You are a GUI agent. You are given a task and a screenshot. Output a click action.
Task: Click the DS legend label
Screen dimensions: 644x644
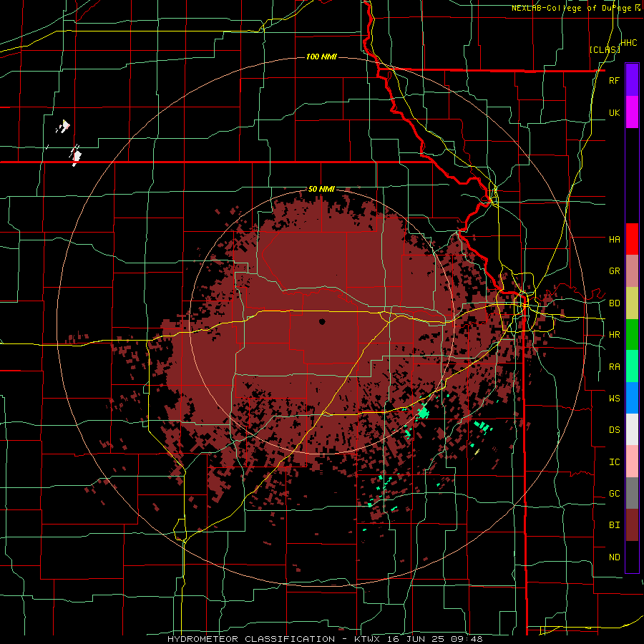click(614, 430)
